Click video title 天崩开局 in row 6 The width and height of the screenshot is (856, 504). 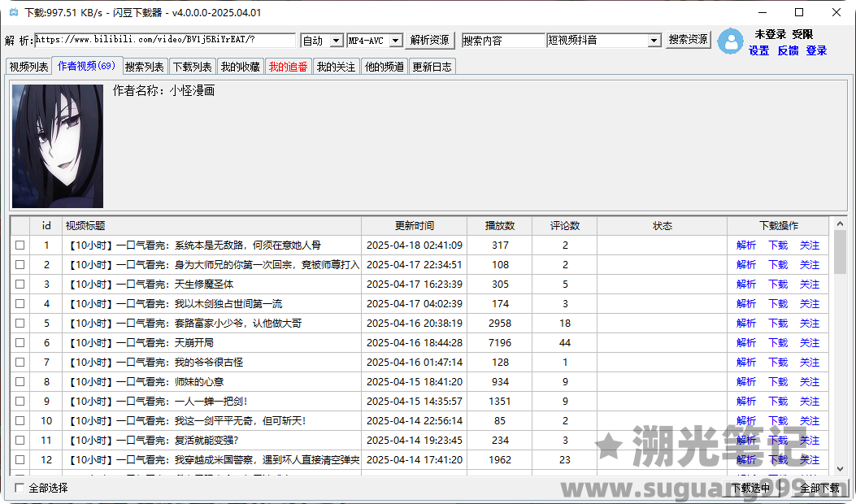click(x=193, y=343)
